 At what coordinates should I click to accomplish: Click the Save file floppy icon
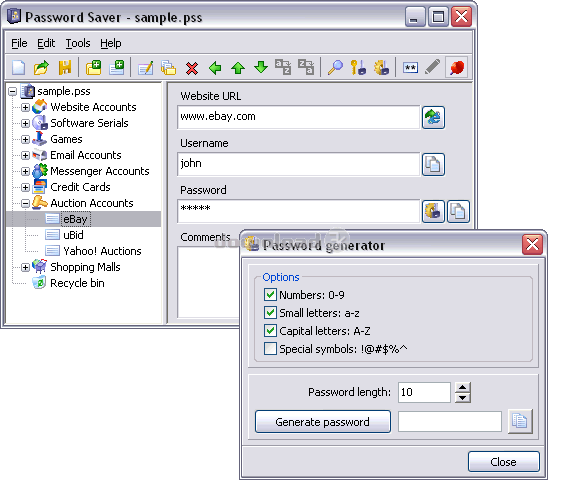65,67
